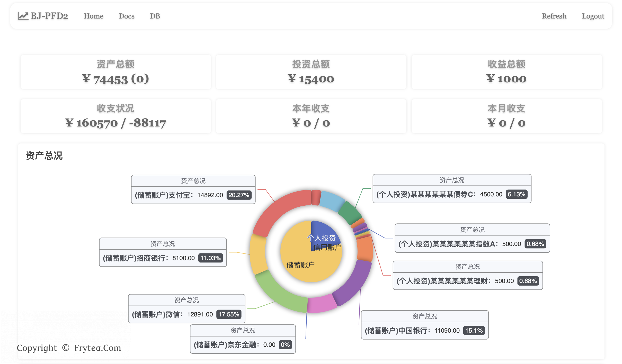This screenshot has height=364, width=622.
Task: Open the Frytea.Com copyright link
Action: point(97,348)
